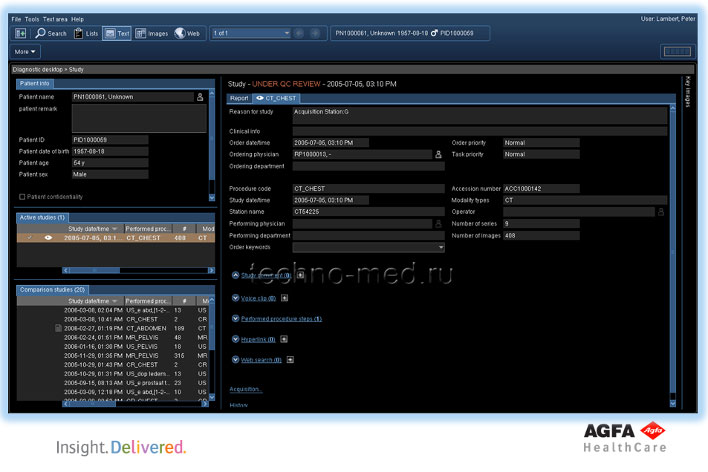Switch to the Images view icon

[x=151, y=33]
